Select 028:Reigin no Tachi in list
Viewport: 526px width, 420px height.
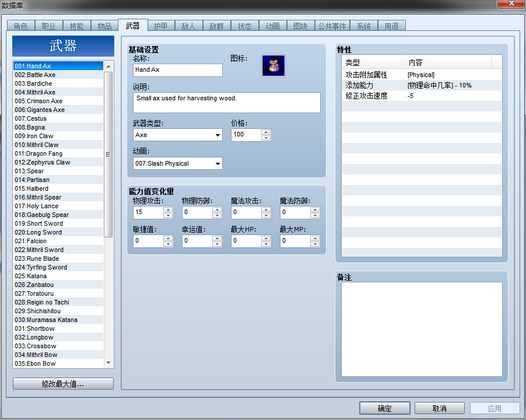click(58, 302)
